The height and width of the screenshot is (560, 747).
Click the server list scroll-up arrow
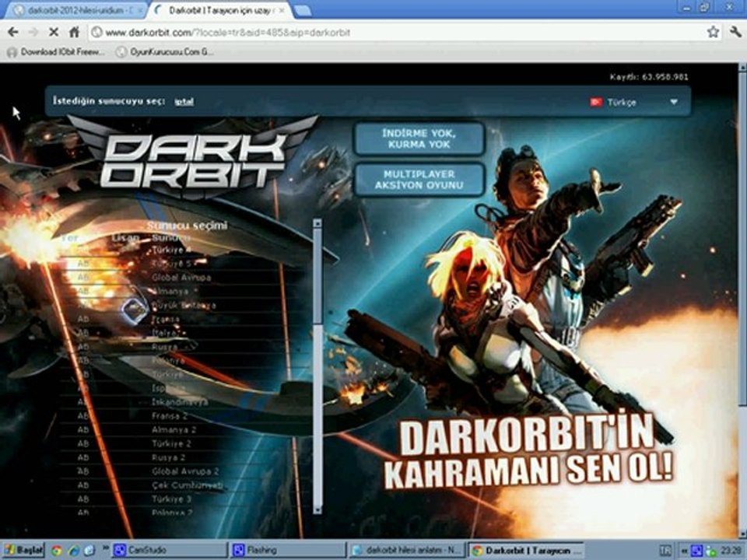(317, 223)
